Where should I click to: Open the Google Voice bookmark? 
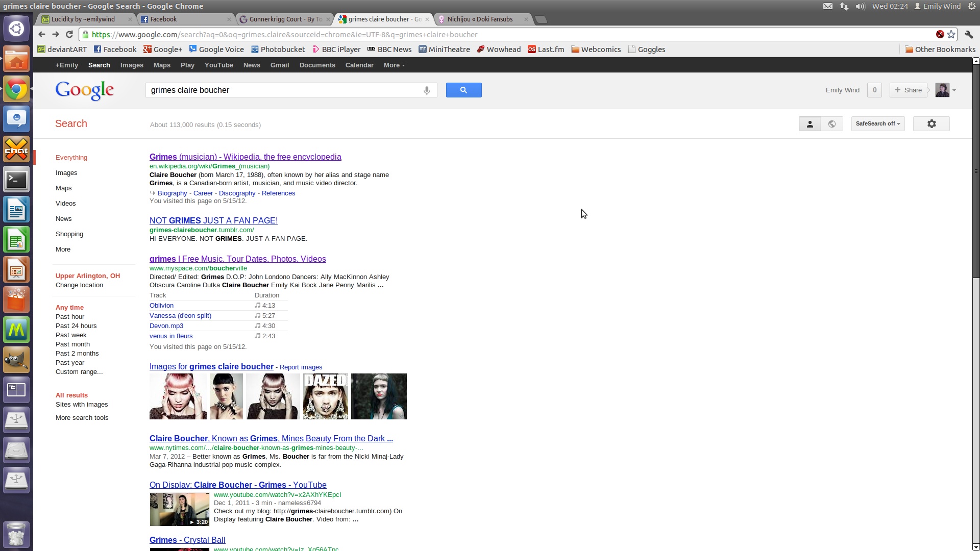click(216, 49)
